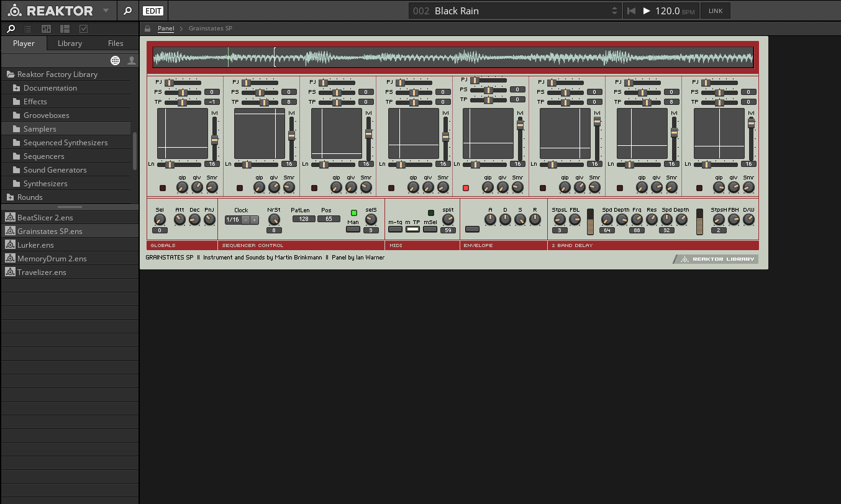841x504 pixels.
Task: Toggle the browser magnifier in header
Action: point(127,11)
